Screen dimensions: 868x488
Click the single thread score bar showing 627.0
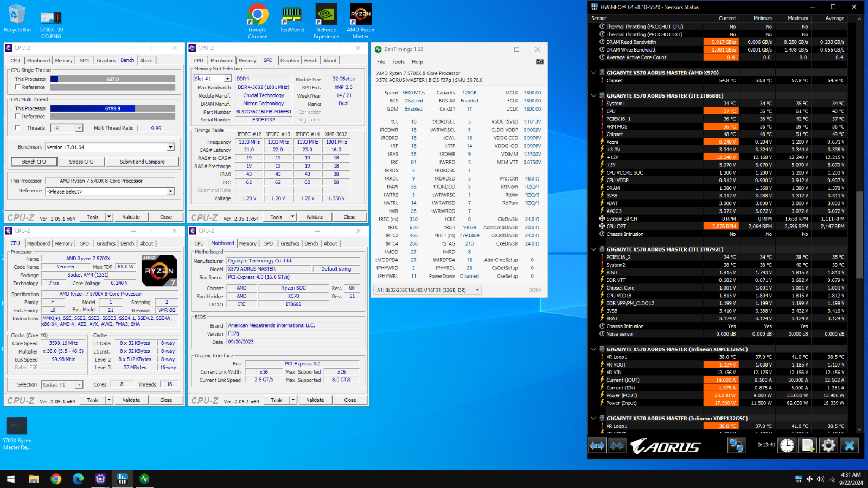coord(113,79)
